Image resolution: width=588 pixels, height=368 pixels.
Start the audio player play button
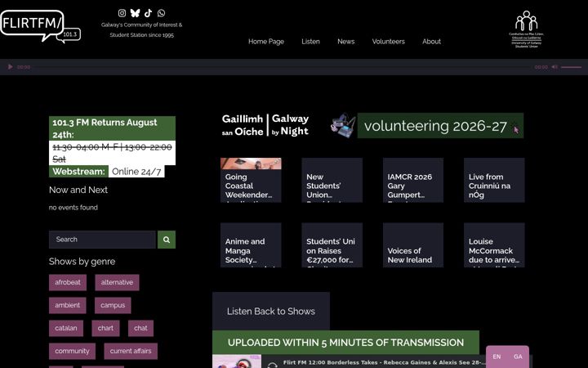10,67
